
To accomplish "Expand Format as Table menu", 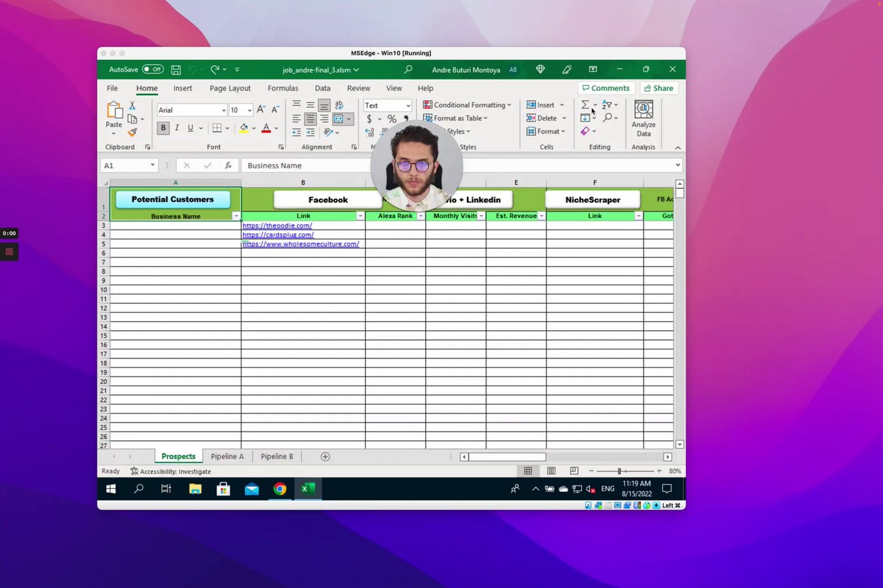I will point(455,118).
